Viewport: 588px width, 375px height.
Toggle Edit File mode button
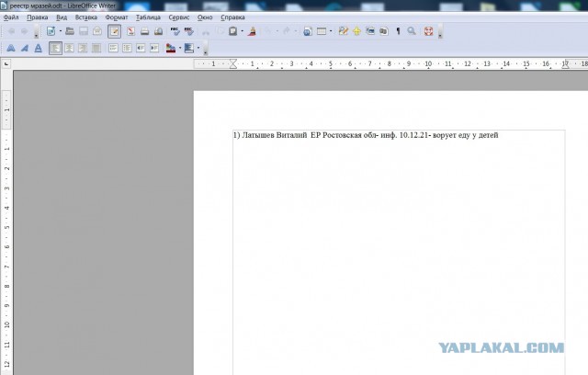(114, 31)
